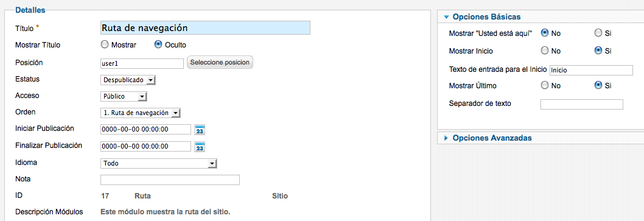This screenshot has height=221, width=644.
Task: Collapse Opciones Básicas triangle arrow
Action: tap(446, 17)
